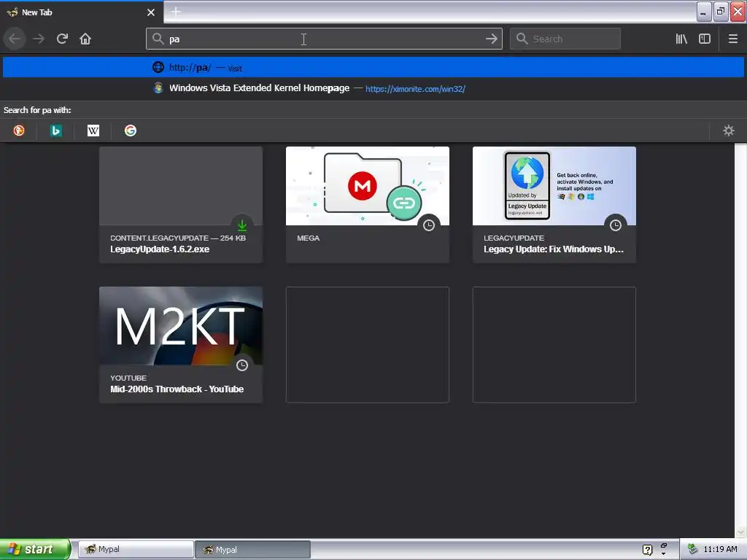Click the green download icon on LegacyUpdate tile
Image resolution: width=747 pixels, height=560 pixels.
click(x=242, y=225)
